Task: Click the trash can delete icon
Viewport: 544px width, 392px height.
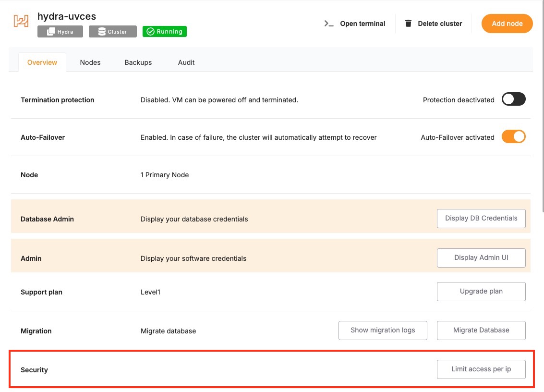Action: [409, 24]
